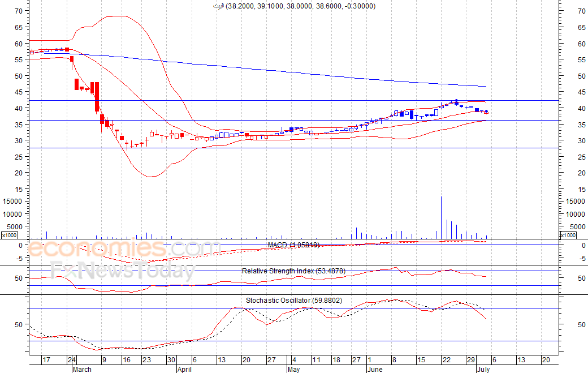588x373 pixels.
Task: Click 70 on the left price axis
Action: 18,11
